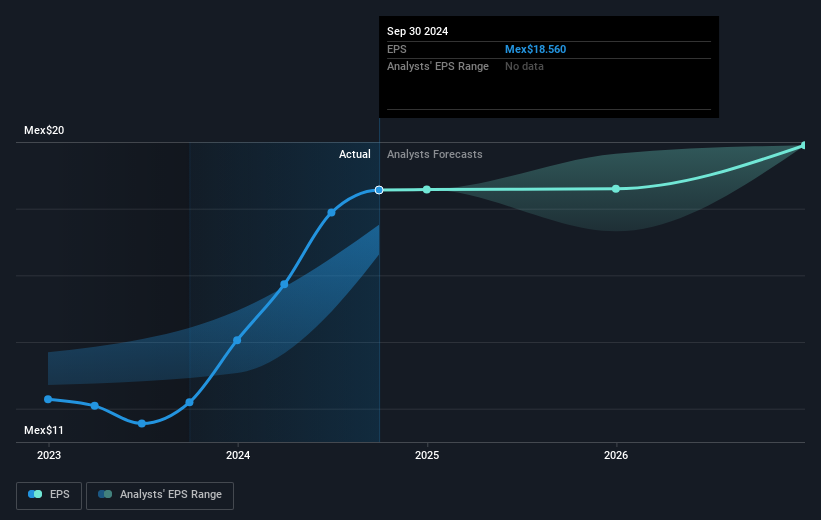
Task: Click the Analysts' EPS Range legend swatch
Action: tap(105, 494)
